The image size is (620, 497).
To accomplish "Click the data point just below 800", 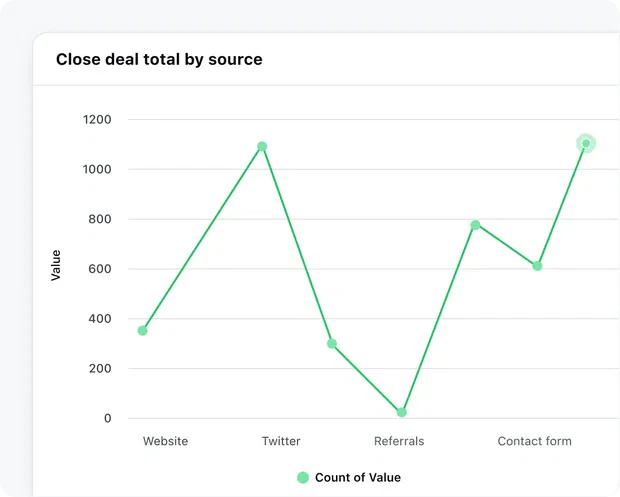I will pyautogui.click(x=475, y=225).
